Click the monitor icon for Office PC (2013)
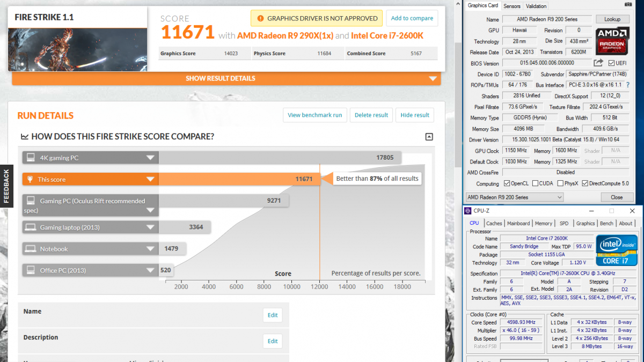644x362 pixels. pos(31,270)
